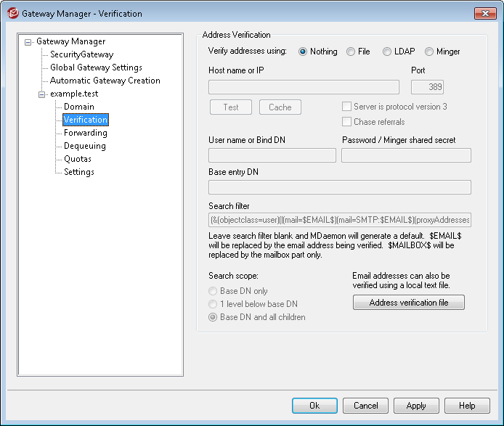Open Help for this dialog
Viewport: 504px width, 426px height.
[467, 406]
